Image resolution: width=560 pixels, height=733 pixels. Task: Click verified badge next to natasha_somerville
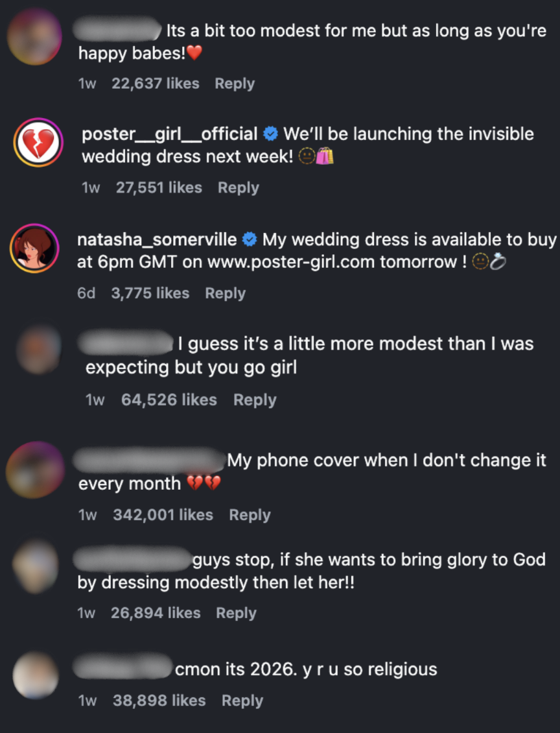click(250, 240)
